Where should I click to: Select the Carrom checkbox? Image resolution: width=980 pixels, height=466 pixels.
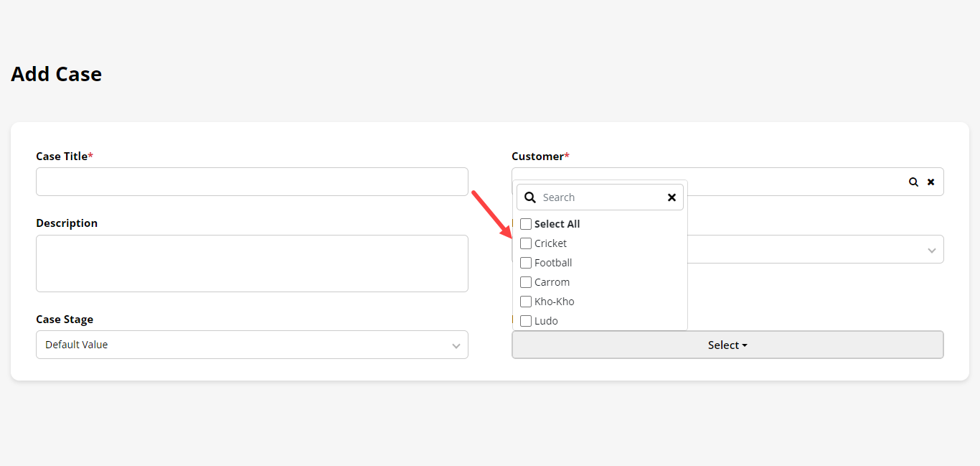click(x=526, y=282)
